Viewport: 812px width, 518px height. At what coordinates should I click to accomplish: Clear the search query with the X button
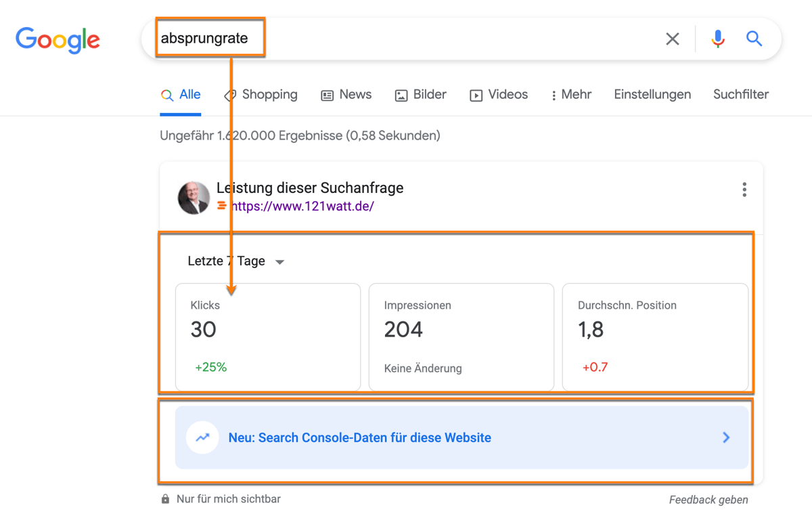tap(672, 39)
